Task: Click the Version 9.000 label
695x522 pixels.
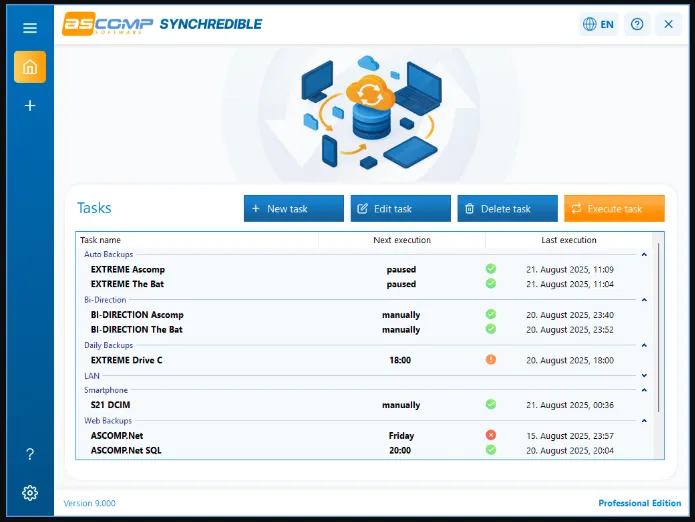Action: point(90,503)
